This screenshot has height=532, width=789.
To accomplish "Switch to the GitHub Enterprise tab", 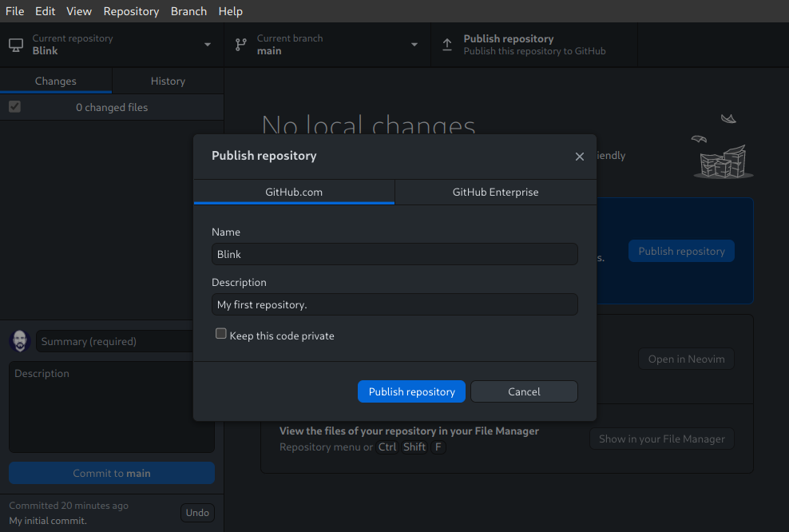I will [496, 192].
